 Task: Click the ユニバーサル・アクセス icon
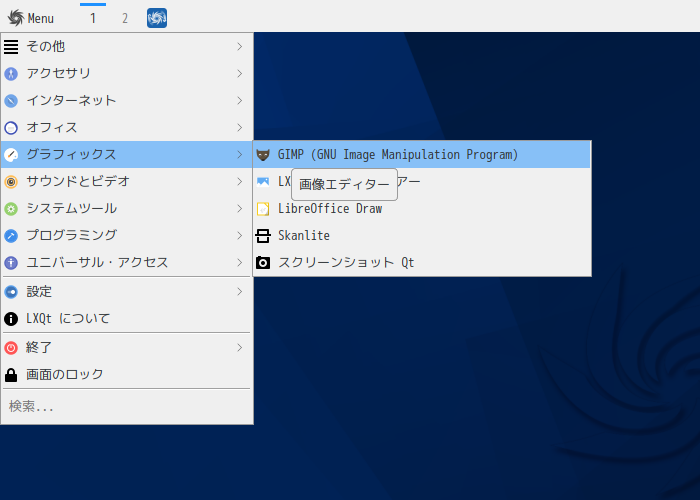coord(11,262)
